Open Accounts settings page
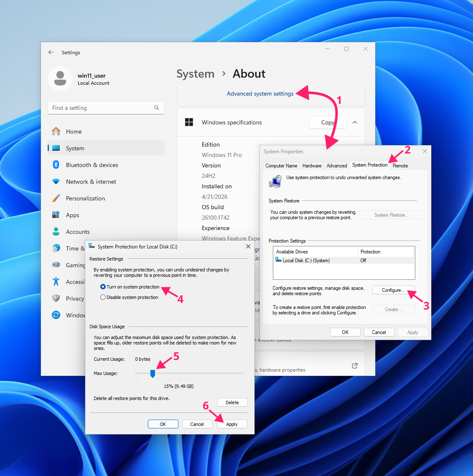 [106, 232]
